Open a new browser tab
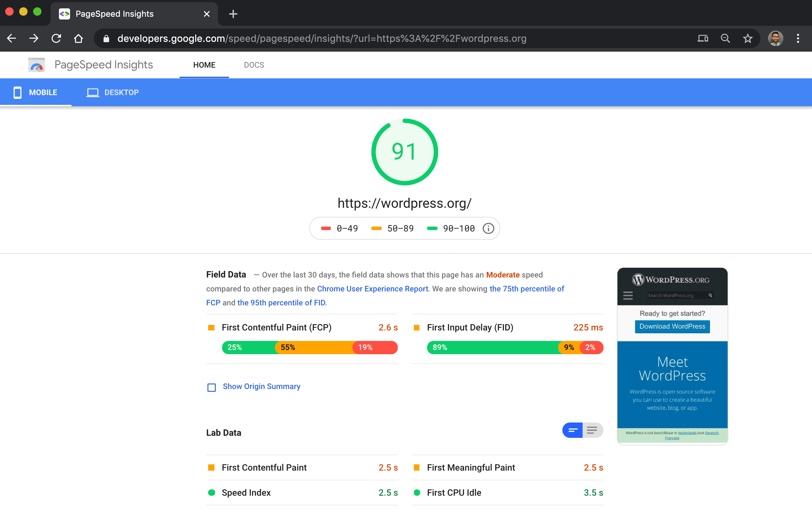The width and height of the screenshot is (812, 510). [x=233, y=14]
